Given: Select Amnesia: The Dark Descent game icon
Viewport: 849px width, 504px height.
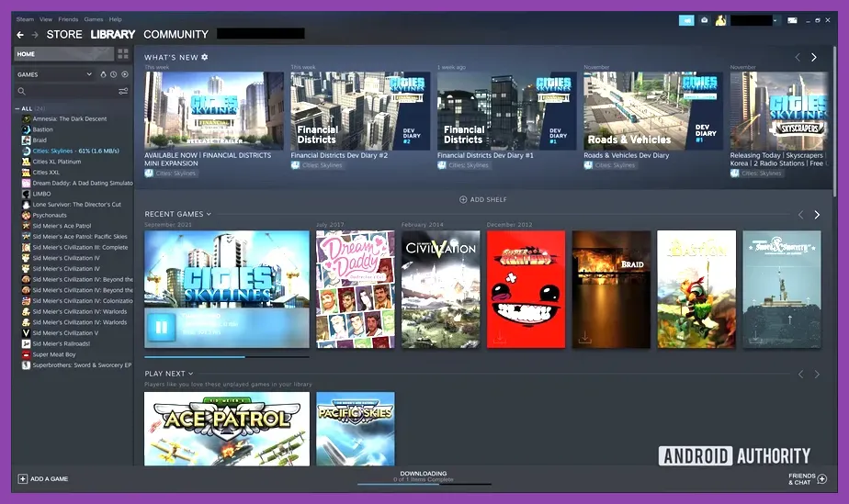Looking at the screenshot, I should point(26,119).
